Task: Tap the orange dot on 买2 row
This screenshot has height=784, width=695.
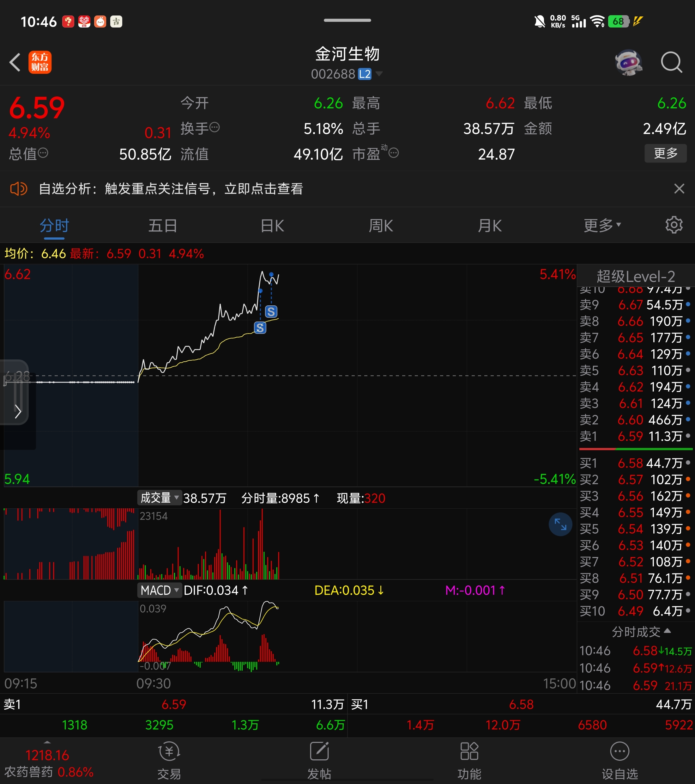Action: [688, 479]
